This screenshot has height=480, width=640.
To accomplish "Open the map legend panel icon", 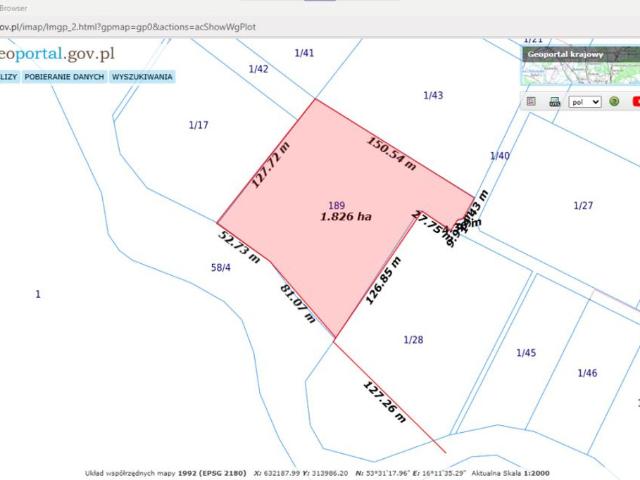I will tap(531, 101).
